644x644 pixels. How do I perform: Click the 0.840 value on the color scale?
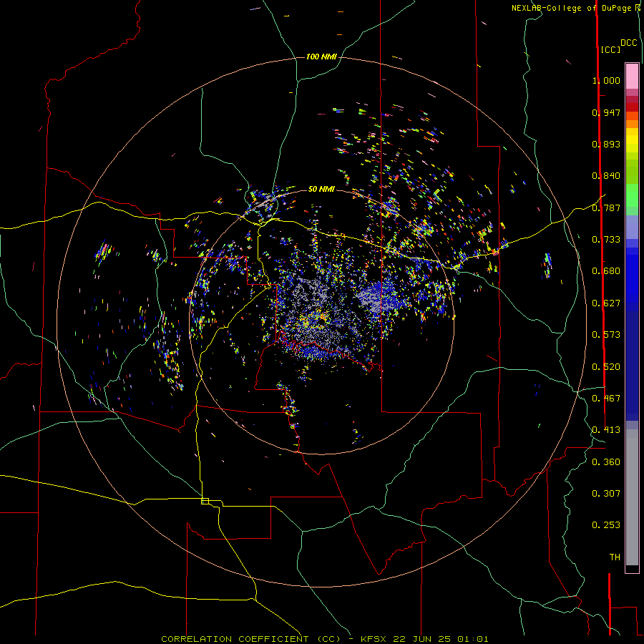tap(606, 176)
